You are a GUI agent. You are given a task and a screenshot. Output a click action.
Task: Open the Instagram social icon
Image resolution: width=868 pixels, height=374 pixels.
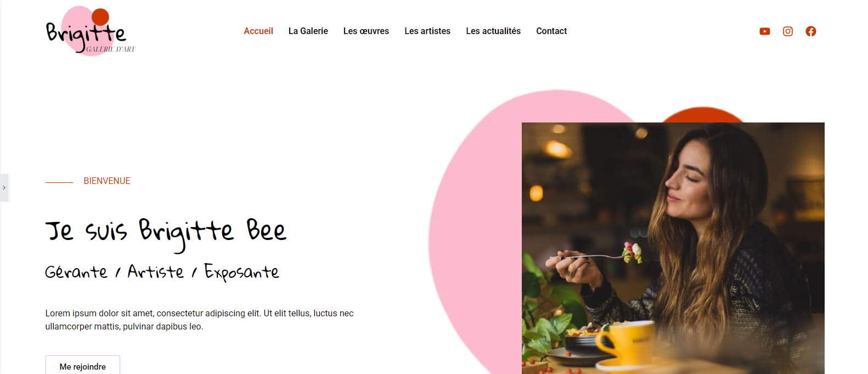coord(787,31)
